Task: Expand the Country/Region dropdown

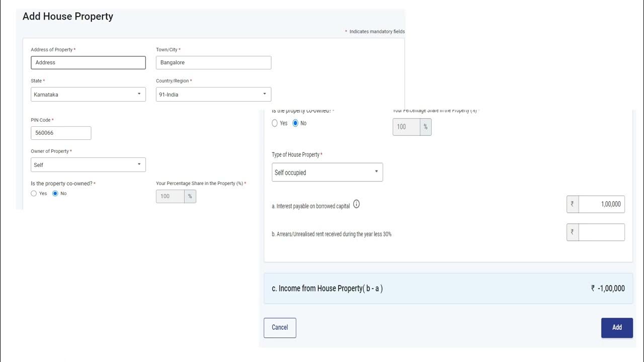Action: pos(213,95)
